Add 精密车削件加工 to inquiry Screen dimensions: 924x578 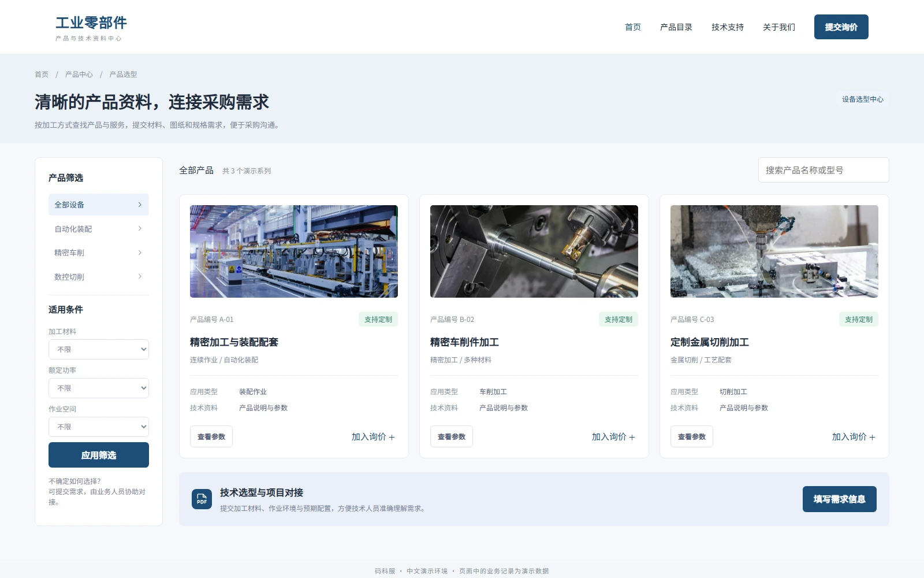click(x=614, y=437)
